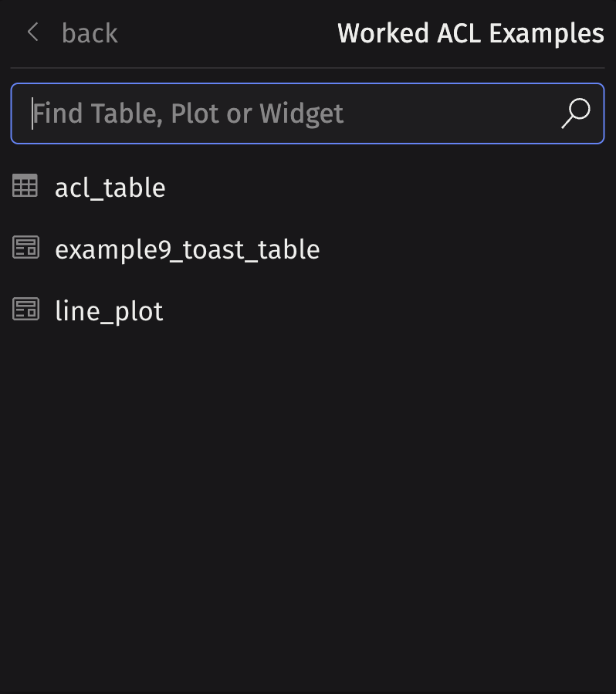Open the example9_toast_table item
616x694 pixels.
(308, 249)
